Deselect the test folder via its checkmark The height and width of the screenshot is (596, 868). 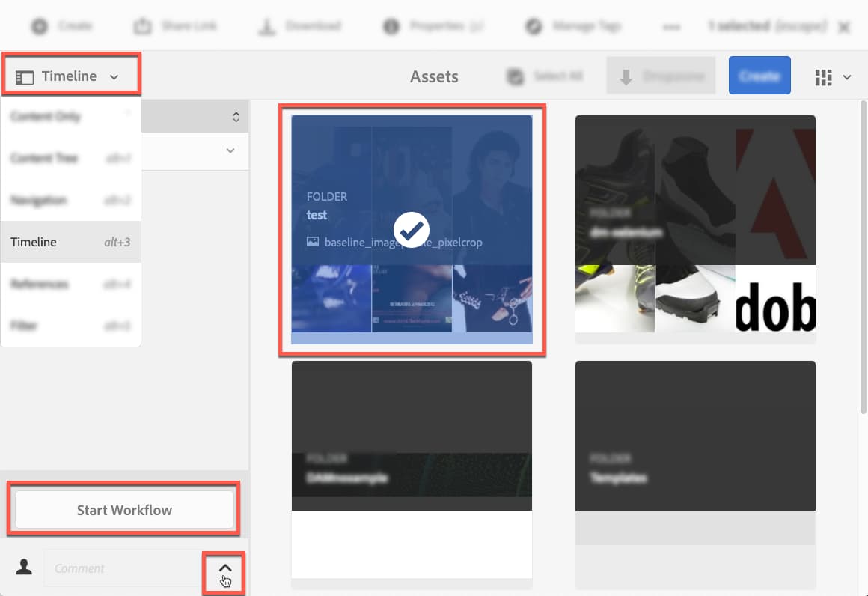tap(411, 230)
